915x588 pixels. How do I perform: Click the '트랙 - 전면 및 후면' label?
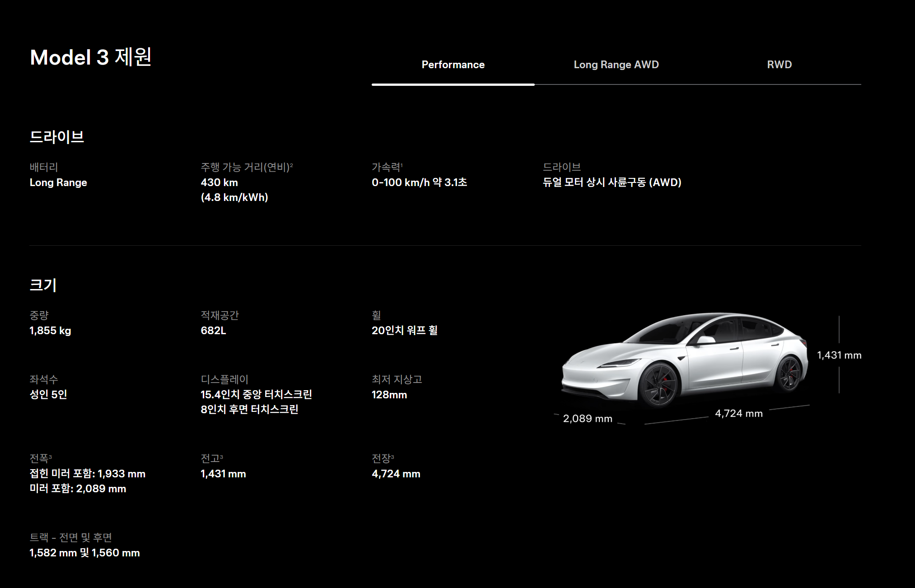pyautogui.click(x=70, y=537)
